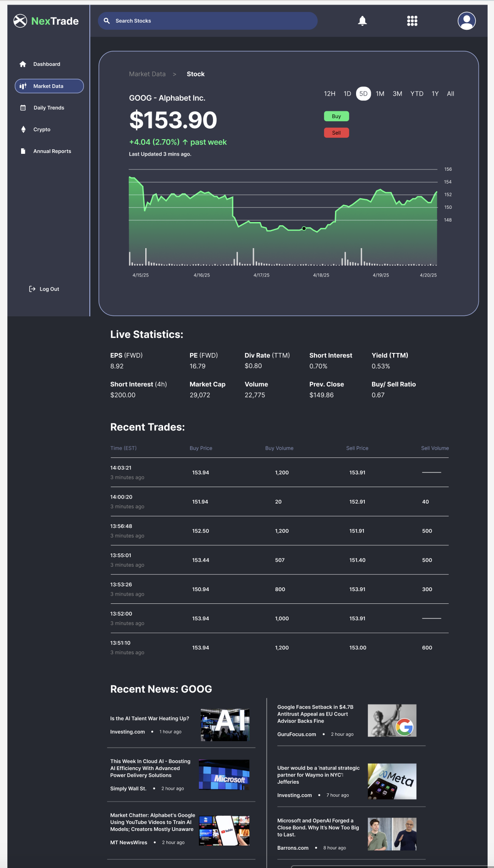Click the Annual Reports document icon
Screen dimensions: 494x868
point(23,151)
